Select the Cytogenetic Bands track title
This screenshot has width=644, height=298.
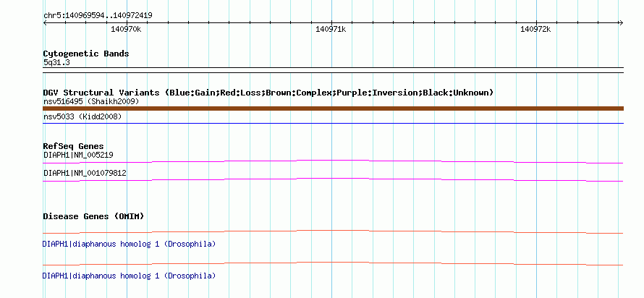click(x=86, y=54)
